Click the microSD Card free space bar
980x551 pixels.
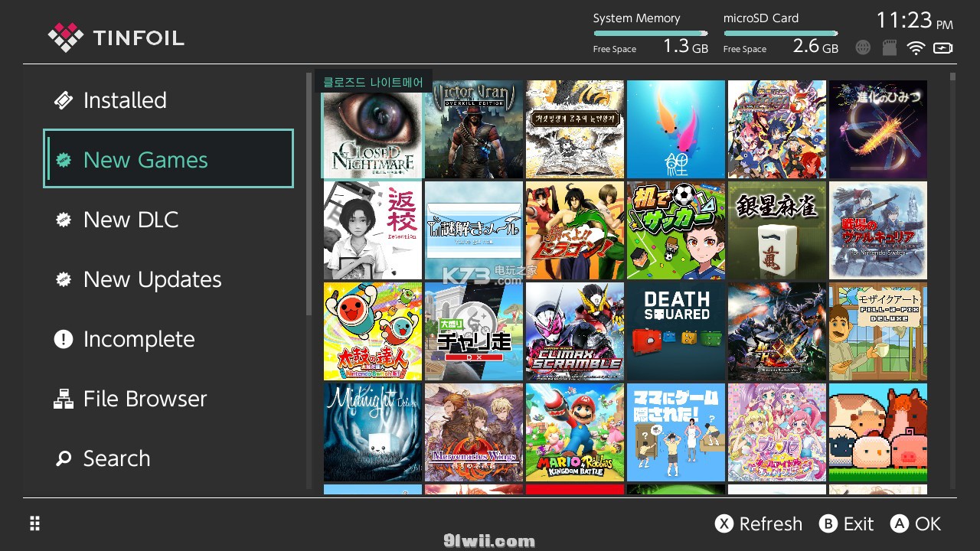[x=781, y=33]
